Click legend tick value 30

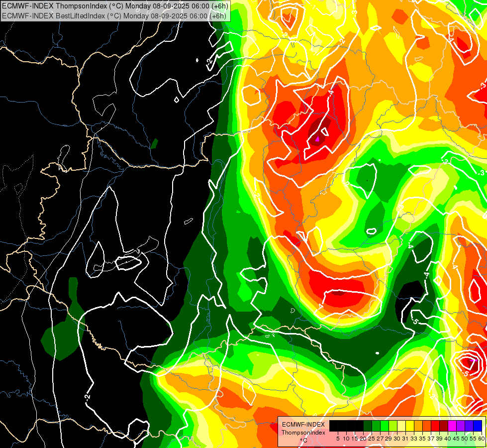(397, 439)
